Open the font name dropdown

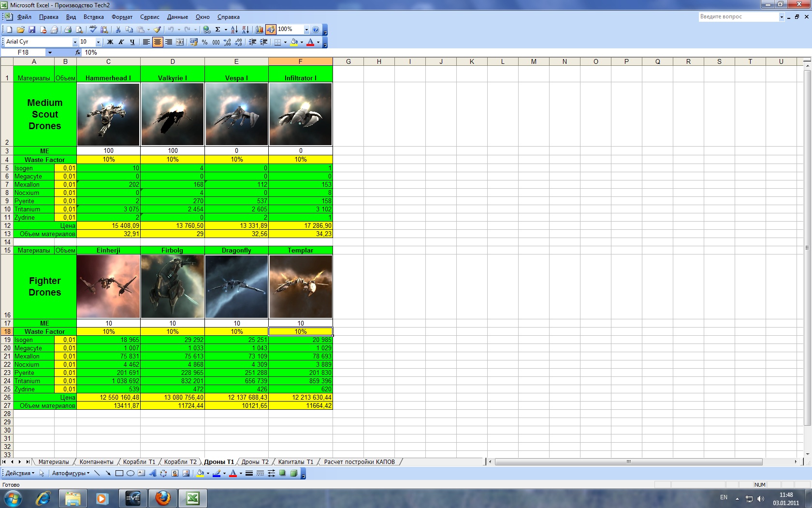[x=75, y=42]
